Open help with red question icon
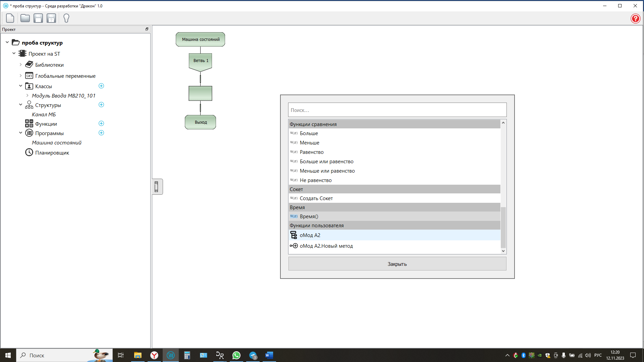The height and width of the screenshot is (362, 644). coord(635,18)
